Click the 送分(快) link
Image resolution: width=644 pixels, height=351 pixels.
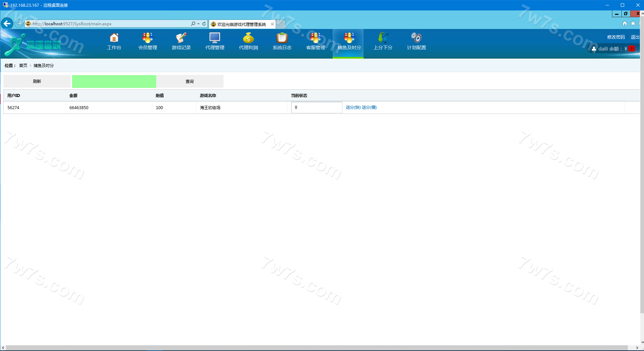353,107
